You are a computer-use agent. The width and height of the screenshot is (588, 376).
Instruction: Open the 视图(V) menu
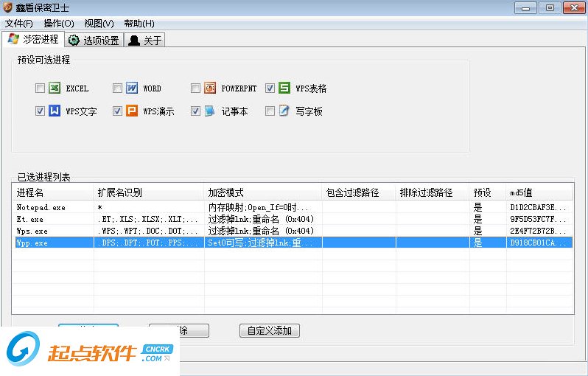click(x=99, y=24)
